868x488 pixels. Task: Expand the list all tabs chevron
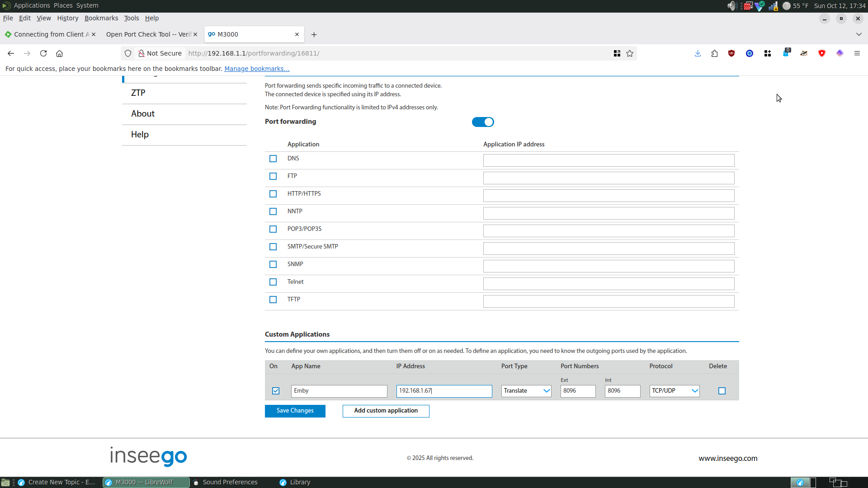pyautogui.click(x=859, y=34)
